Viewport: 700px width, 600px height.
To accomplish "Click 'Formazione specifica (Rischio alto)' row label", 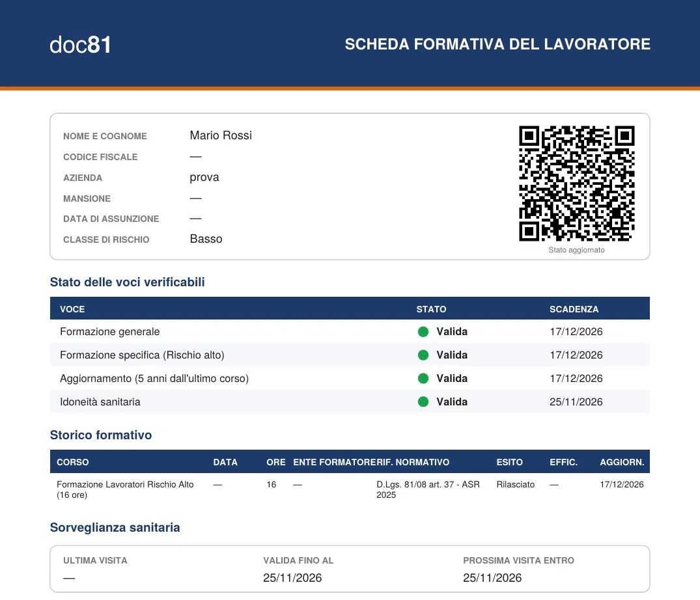I will pyautogui.click(x=142, y=355).
